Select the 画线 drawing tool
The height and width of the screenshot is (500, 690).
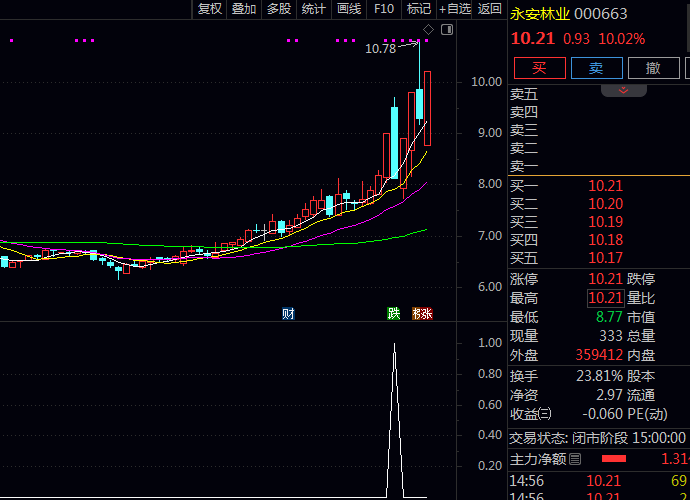(349, 9)
